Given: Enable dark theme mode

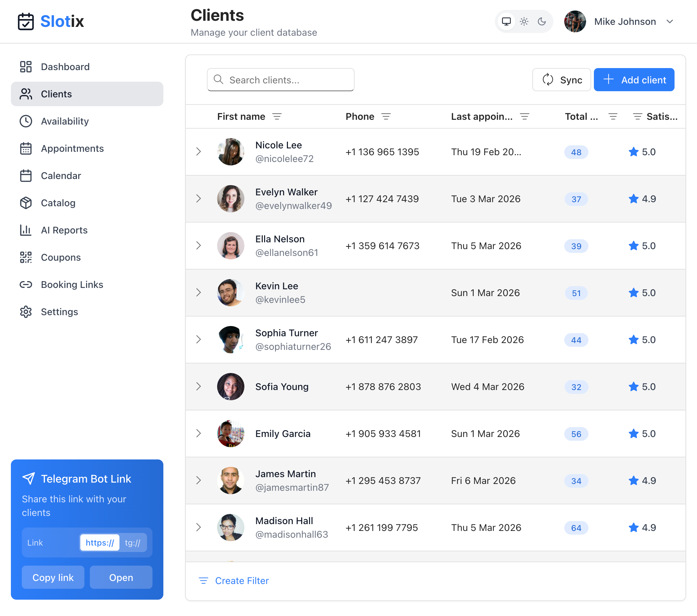Looking at the screenshot, I should click(x=541, y=21).
